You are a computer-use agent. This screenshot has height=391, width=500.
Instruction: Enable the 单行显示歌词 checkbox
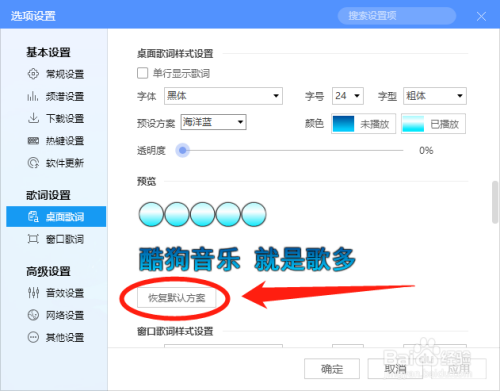coord(143,73)
